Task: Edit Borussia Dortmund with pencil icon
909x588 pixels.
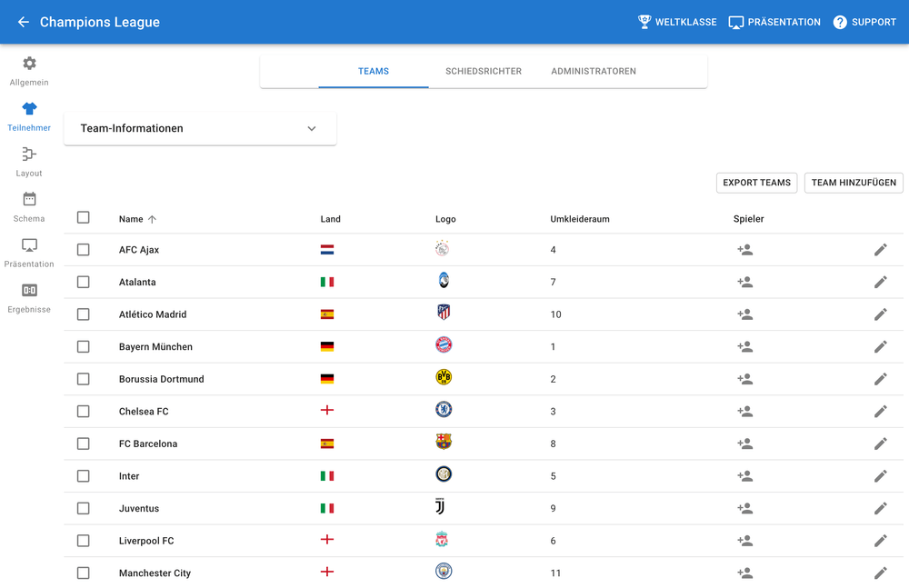Action: (x=881, y=379)
